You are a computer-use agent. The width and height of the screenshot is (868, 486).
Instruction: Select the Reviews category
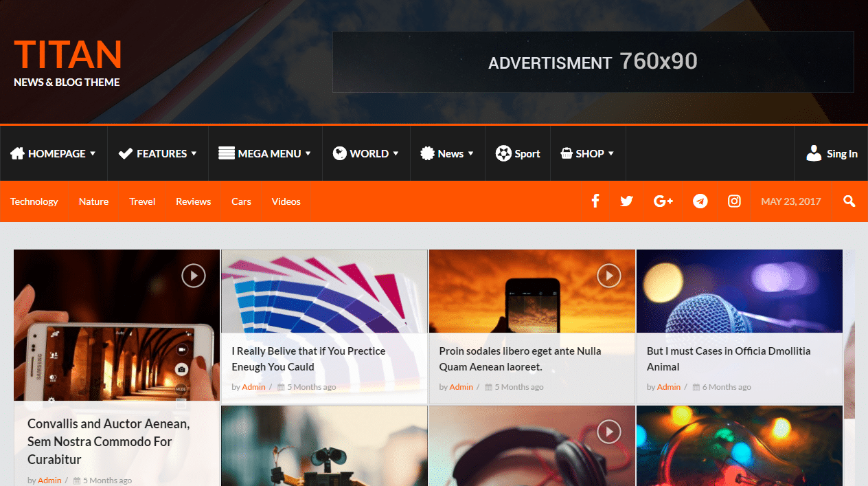point(193,201)
